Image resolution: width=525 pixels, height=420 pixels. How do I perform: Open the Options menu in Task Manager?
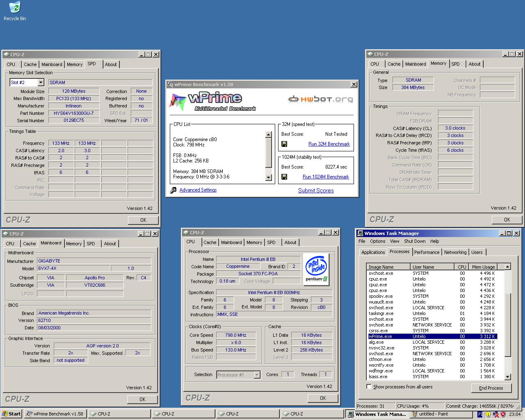377,241
